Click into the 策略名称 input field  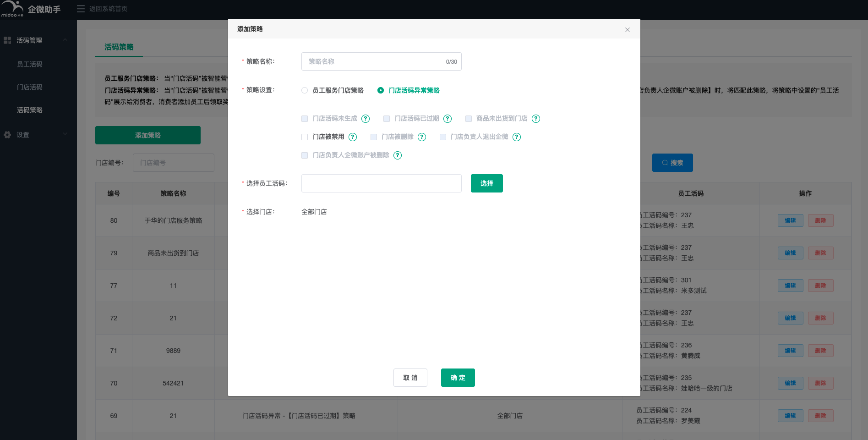tap(382, 61)
